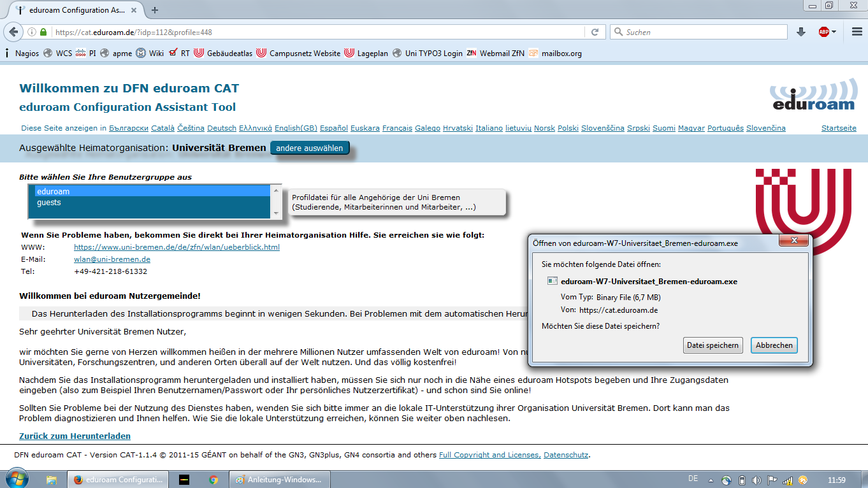Open the Firefox hamburger menu

point(857,32)
